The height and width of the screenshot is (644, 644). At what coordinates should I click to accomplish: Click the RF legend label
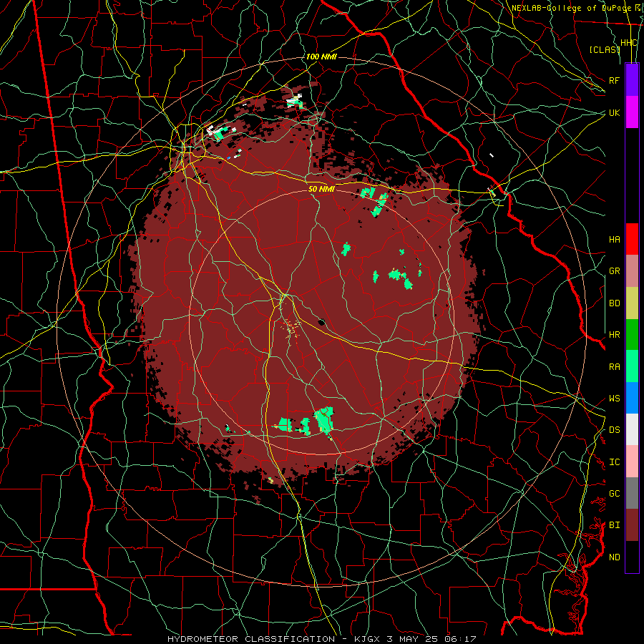(x=614, y=80)
